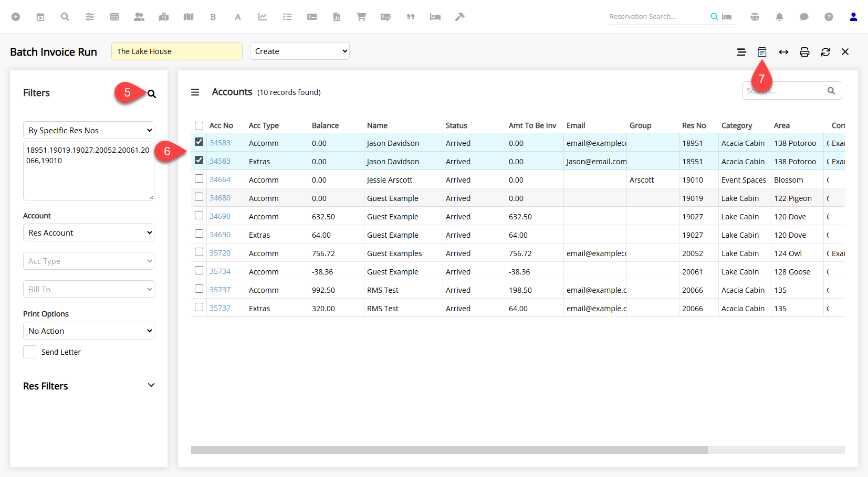This screenshot has width=868, height=477.
Task: Open the By Specific Res Nos dropdown
Action: (89, 130)
